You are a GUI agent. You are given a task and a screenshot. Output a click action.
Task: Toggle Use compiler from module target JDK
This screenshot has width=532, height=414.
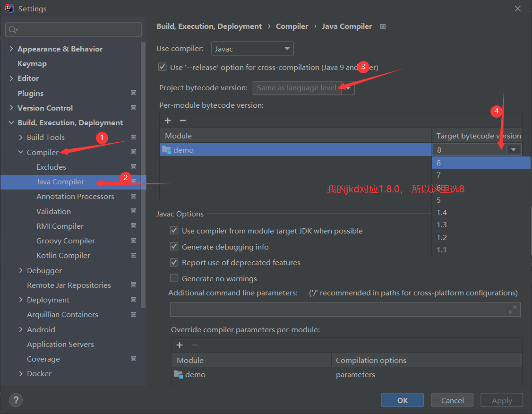pyautogui.click(x=174, y=231)
